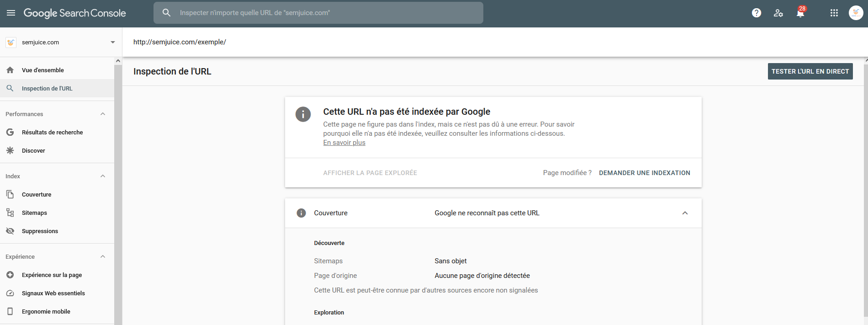Click the Sitemaps tree icon
Image resolution: width=868 pixels, height=325 pixels.
pyautogui.click(x=10, y=213)
